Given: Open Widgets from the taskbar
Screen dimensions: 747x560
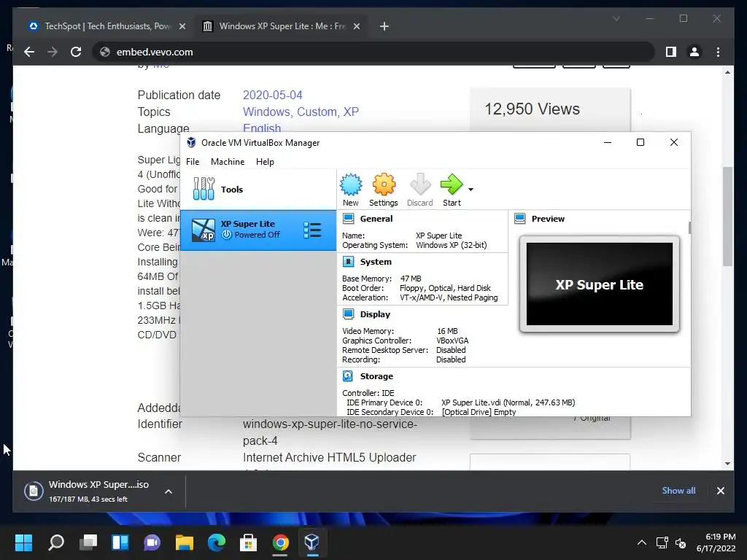Looking at the screenshot, I should point(120,542).
